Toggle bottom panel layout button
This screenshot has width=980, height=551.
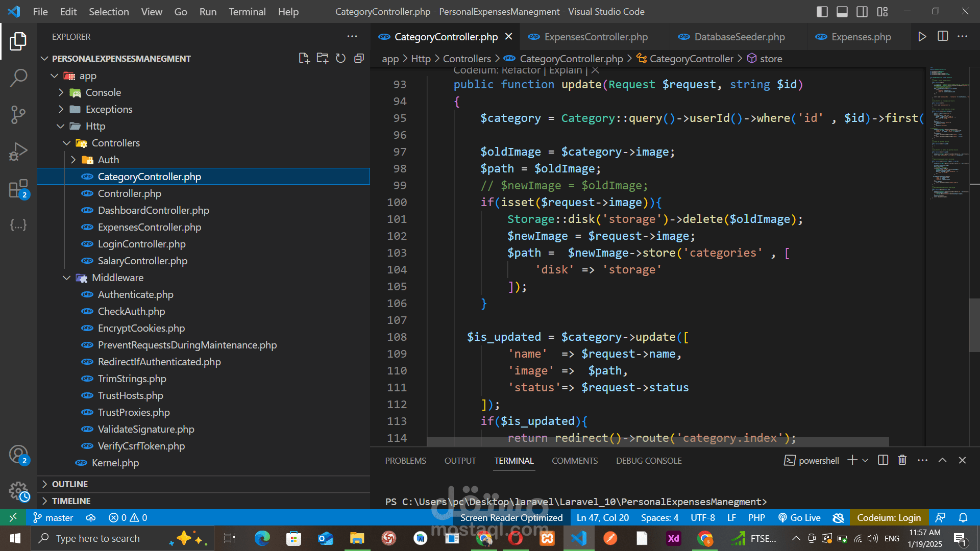click(x=842, y=11)
